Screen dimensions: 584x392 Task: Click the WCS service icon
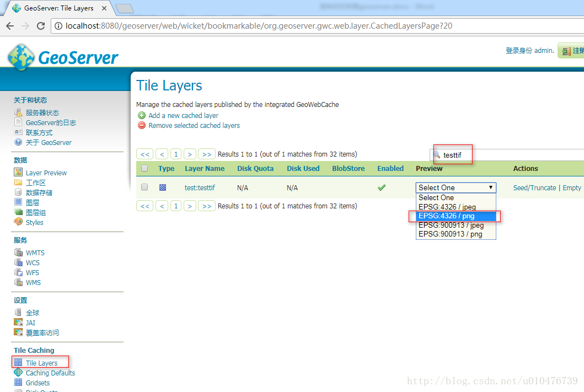[x=18, y=262]
